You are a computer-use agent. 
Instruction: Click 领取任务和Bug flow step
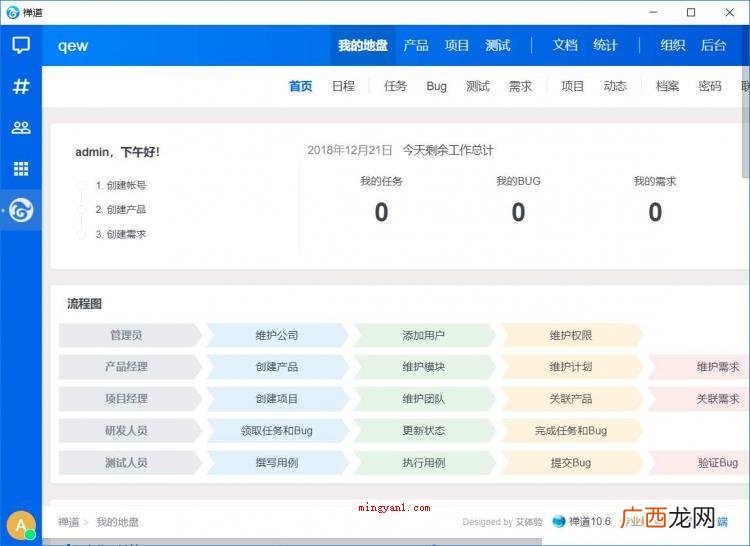(277, 430)
